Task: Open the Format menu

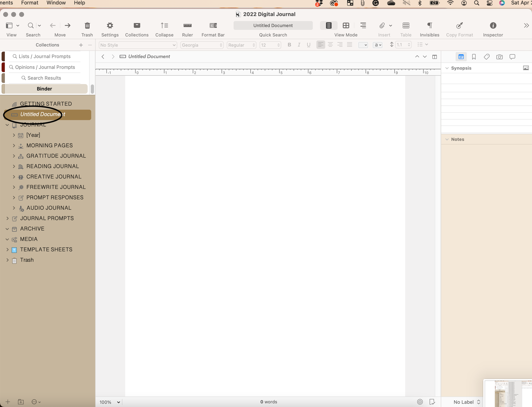Action: coord(30,3)
